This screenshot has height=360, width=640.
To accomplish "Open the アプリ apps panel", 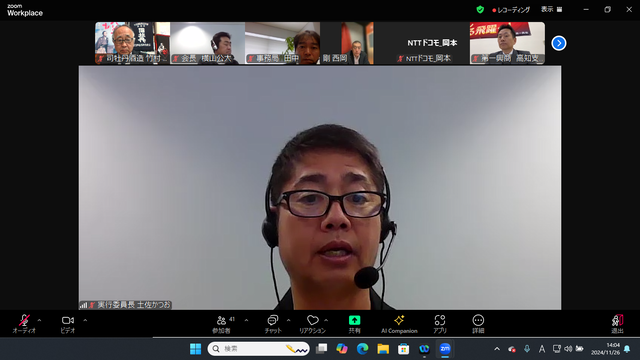I will [x=440, y=324].
